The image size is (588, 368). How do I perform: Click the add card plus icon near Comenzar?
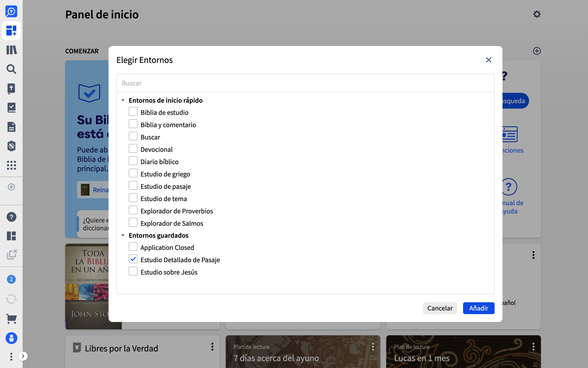pos(537,51)
